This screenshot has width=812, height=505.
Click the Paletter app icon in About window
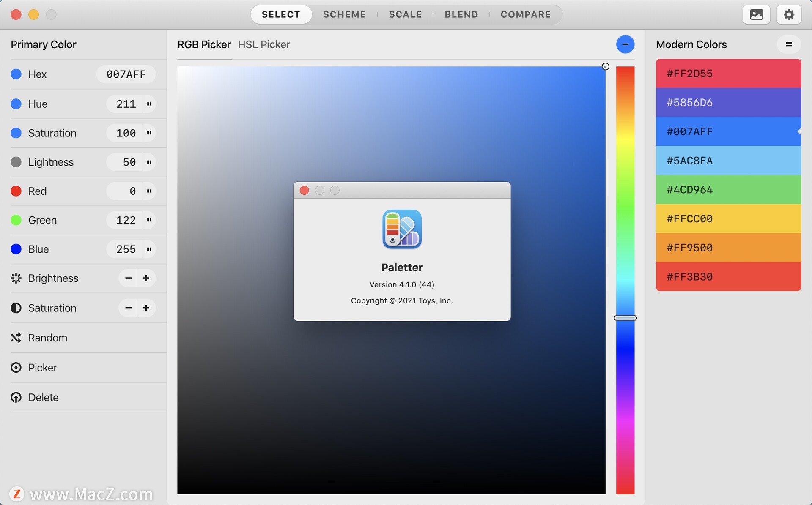click(x=402, y=229)
